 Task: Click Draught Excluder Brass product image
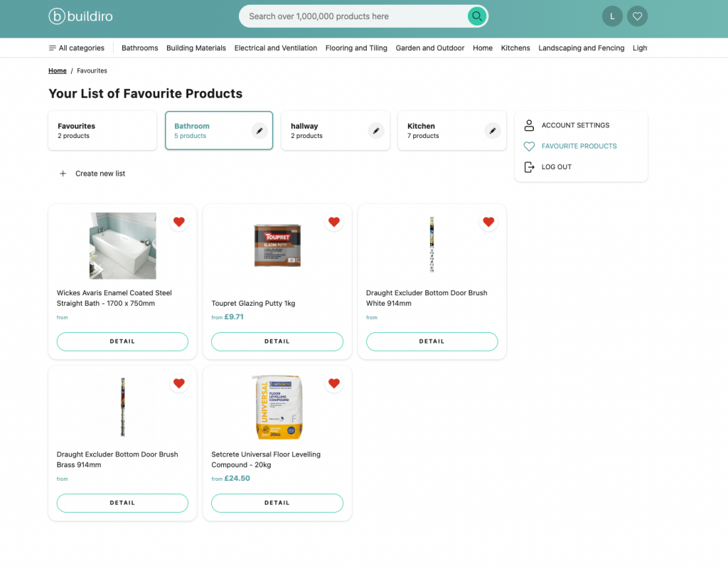(122, 407)
